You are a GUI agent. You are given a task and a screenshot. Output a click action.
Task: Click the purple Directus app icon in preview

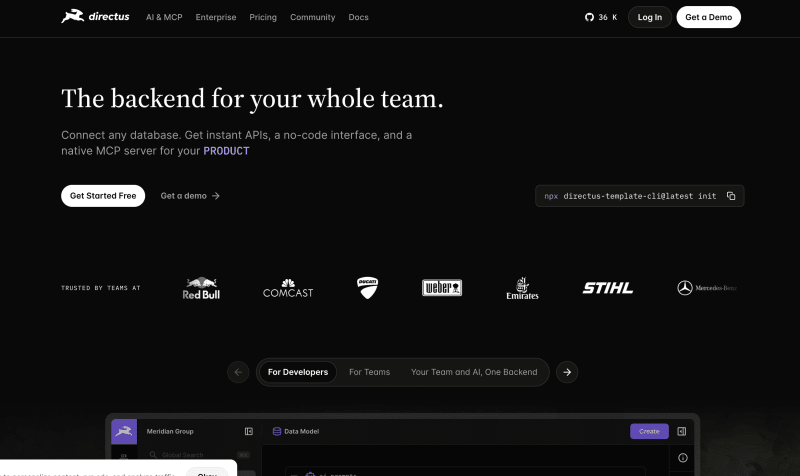coord(124,432)
